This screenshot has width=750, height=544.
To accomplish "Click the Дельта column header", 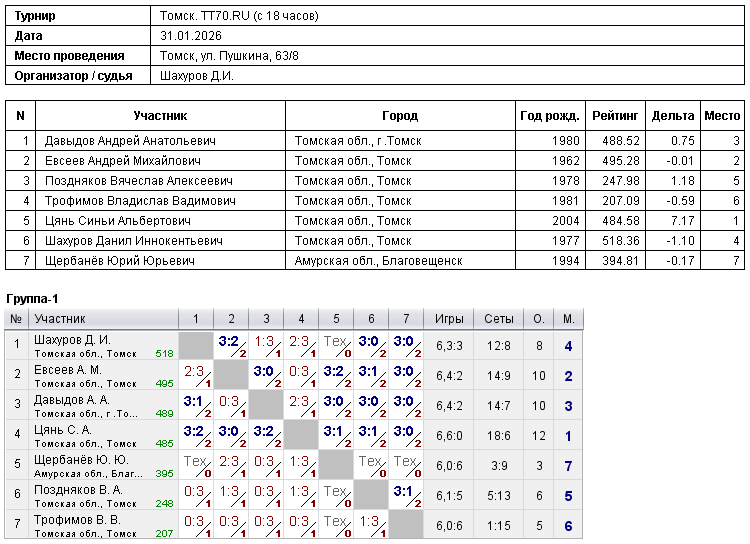I will pos(672,116).
